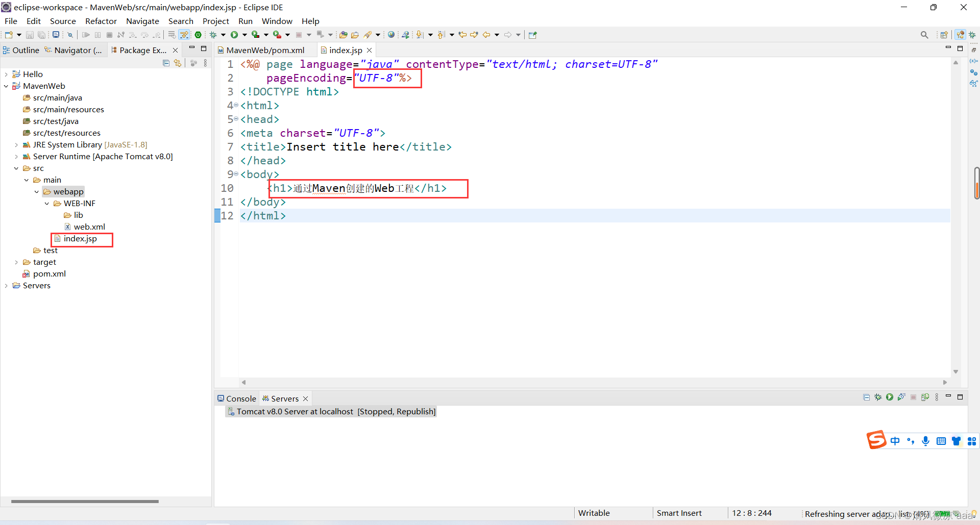Collapse the WEB-INF folder

tap(47, 204)
